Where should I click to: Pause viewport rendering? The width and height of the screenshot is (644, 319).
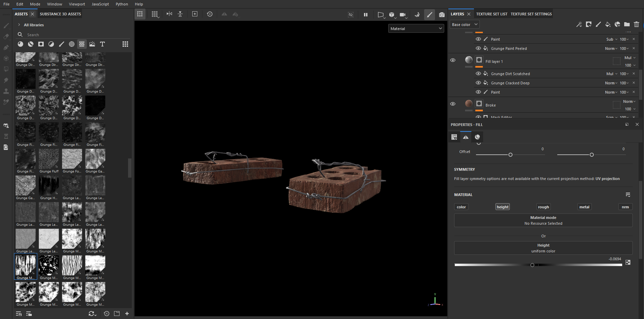365,15
